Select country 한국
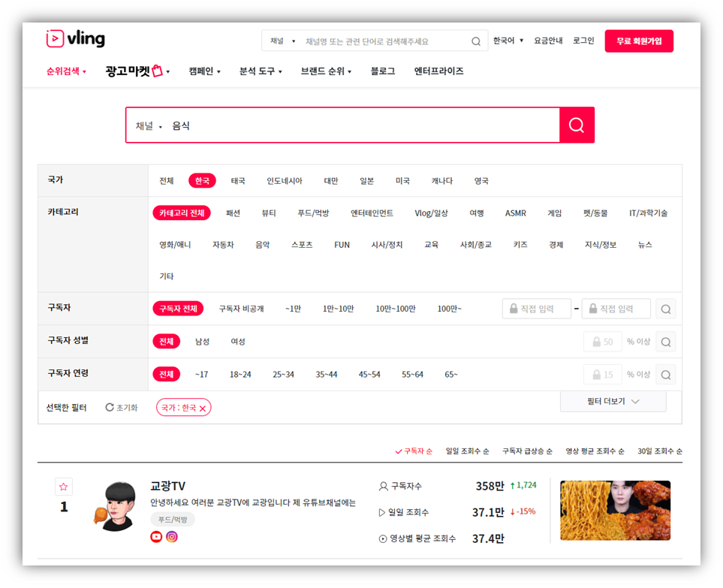This screenshot has width=723, height=588. pos(203,181)
